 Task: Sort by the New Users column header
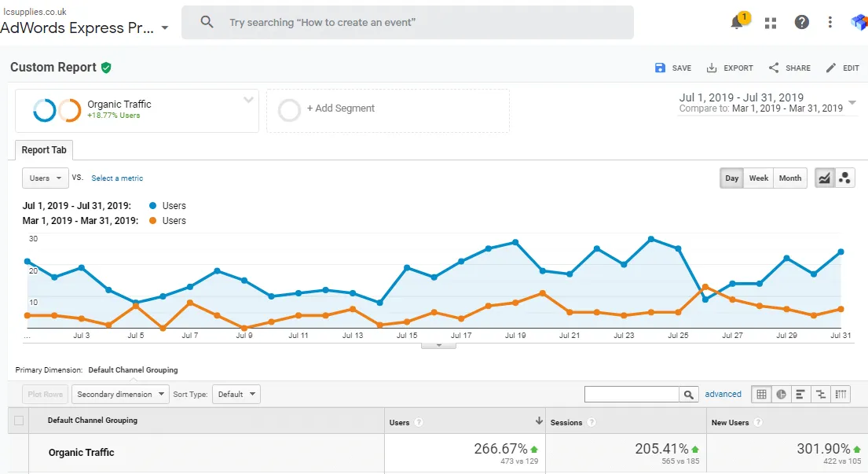(731, 422)
